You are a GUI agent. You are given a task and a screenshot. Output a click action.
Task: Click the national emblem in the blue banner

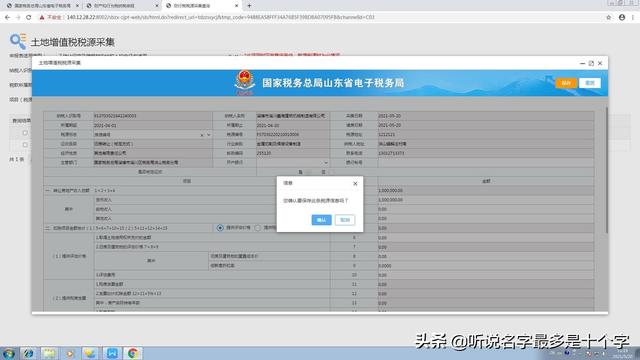coord(244,82)
